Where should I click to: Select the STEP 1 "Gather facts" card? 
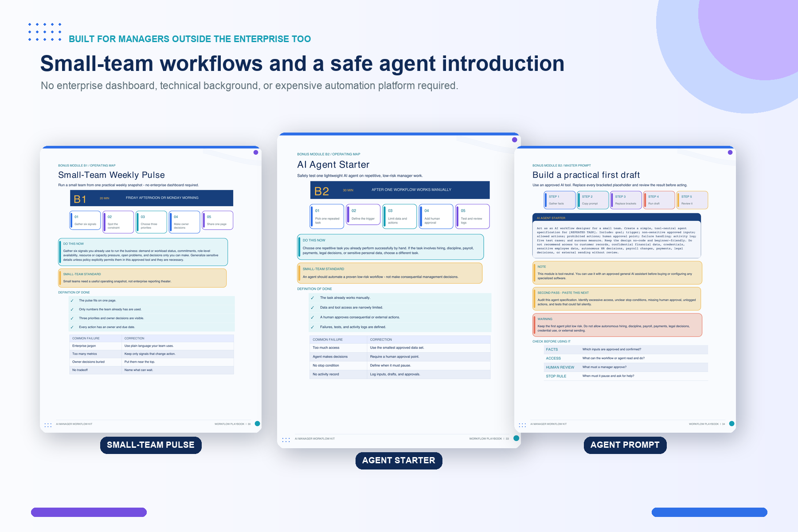(559, 200)
